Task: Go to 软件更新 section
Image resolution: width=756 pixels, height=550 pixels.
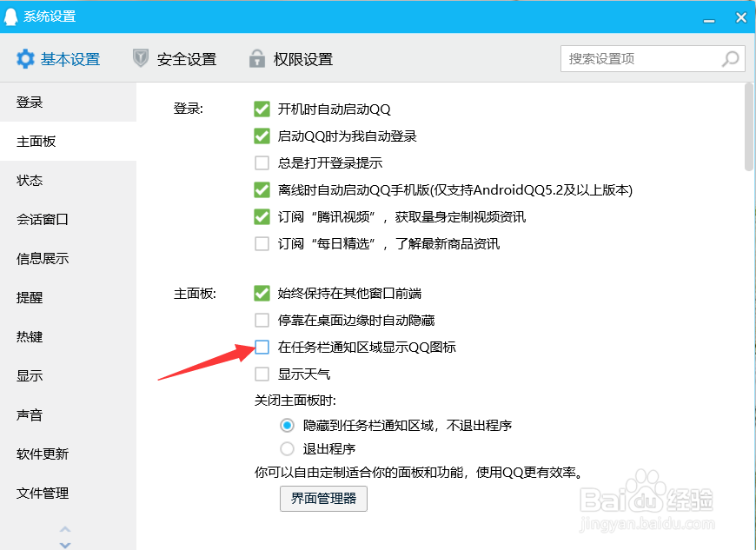Action: coord(68,454)
